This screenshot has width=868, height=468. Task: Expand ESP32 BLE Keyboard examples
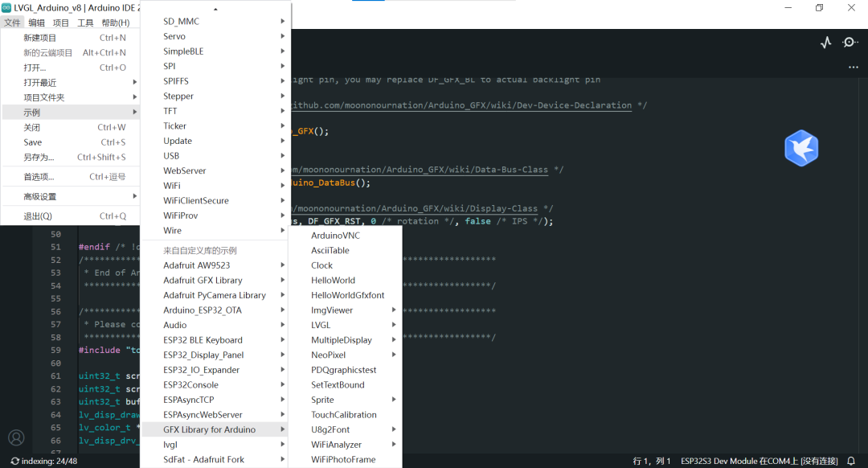[x=215, y=340]
